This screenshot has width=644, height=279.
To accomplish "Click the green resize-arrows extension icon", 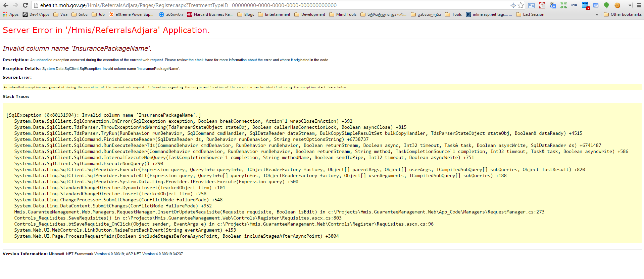I will click(563, 5).
